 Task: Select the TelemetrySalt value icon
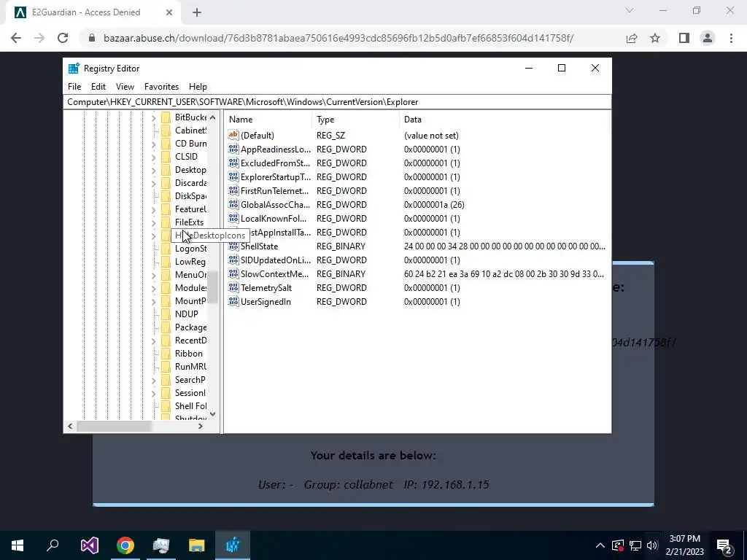coord(233,287)
